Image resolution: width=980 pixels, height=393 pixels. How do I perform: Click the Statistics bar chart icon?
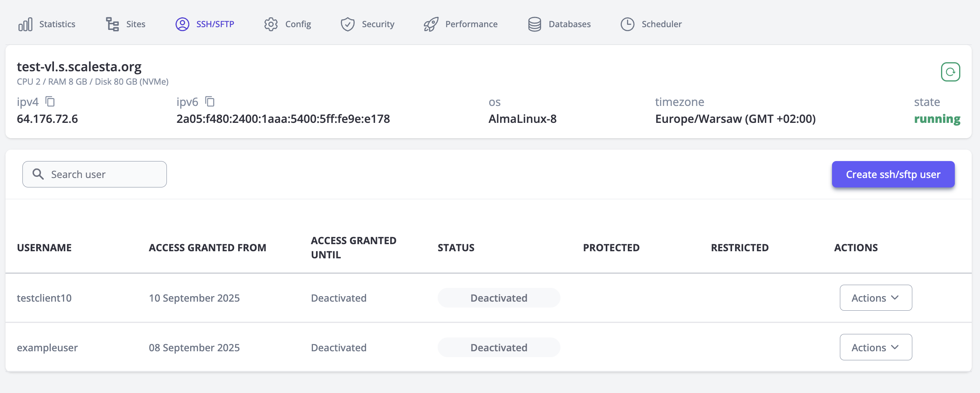pos(26,24)
